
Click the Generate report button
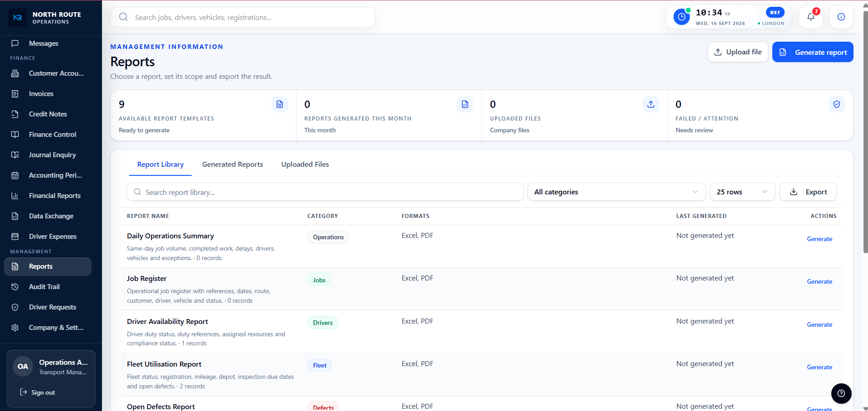click(x=812, y=52)
